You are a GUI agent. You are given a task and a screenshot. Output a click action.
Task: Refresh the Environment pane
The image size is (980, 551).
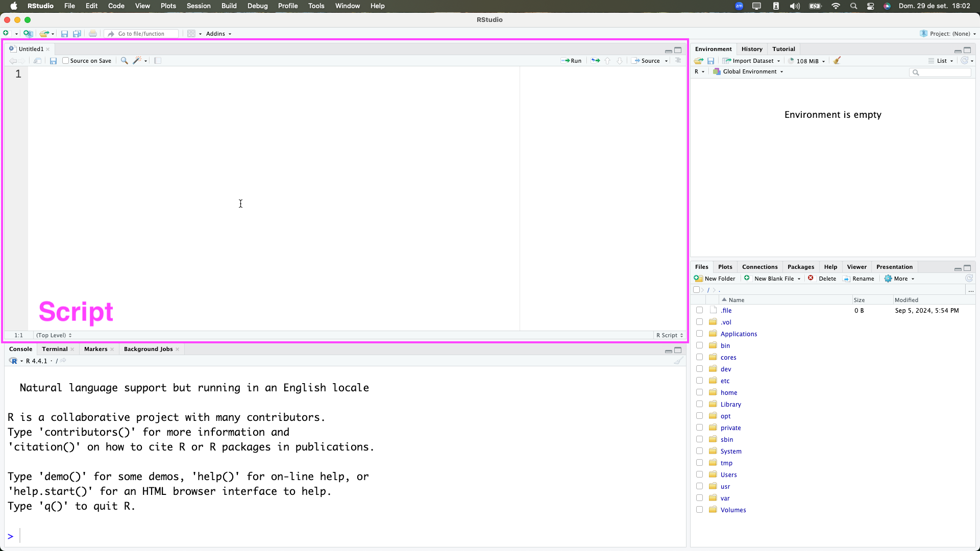pos(964,61)
